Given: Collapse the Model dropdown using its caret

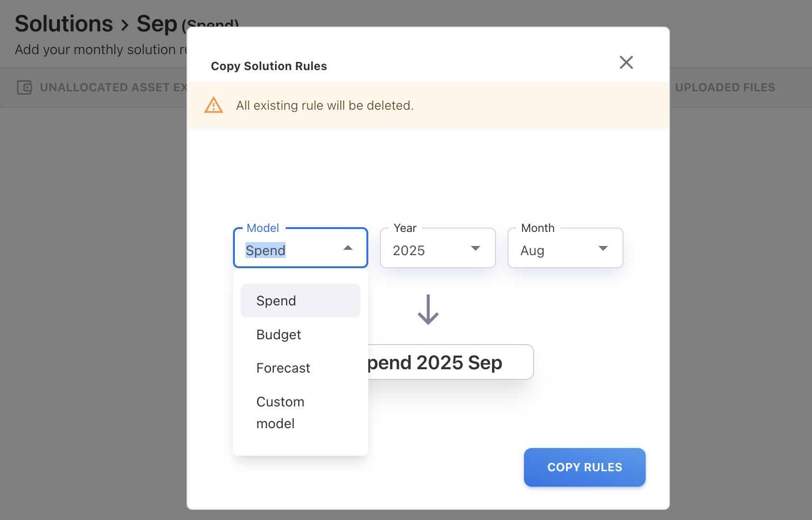Looking at the screenshot, I should [348, 248].
